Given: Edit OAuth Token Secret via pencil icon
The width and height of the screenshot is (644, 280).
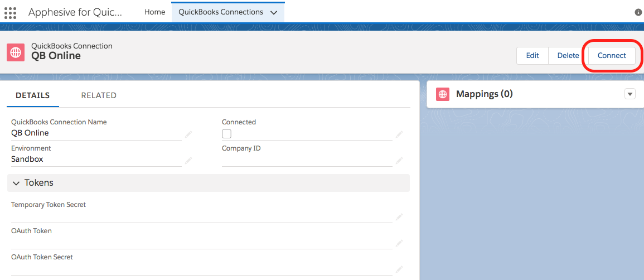Looking at the screenshot, I should [399, 269].
